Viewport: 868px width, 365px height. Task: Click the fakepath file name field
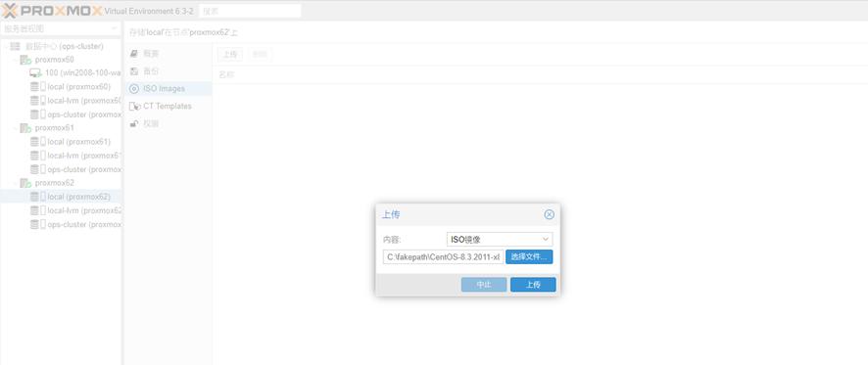(444, 256)
